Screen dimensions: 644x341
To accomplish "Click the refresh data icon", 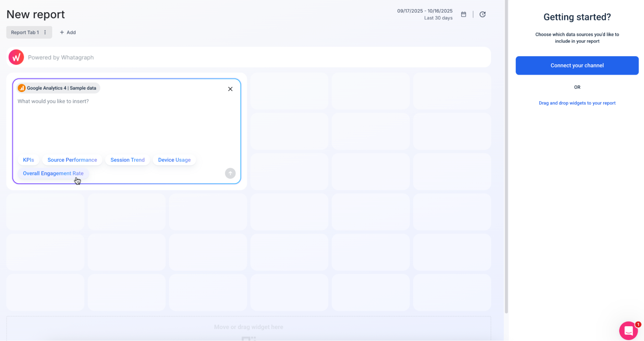I will point(482,14).
